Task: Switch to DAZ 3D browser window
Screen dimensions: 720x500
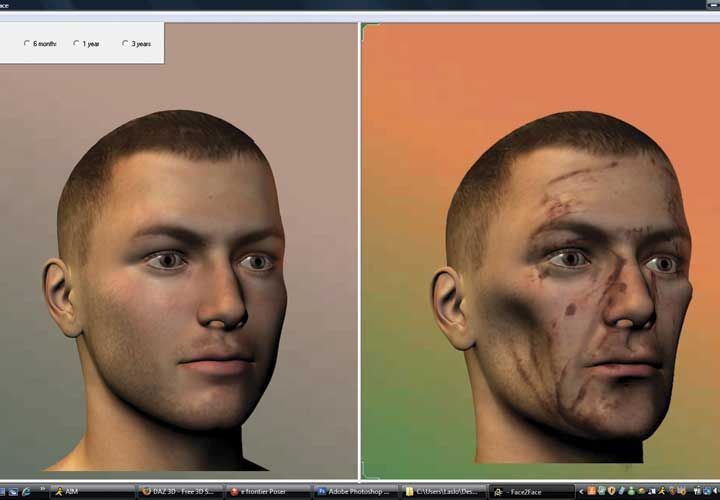Action: [x=178, y=492]
